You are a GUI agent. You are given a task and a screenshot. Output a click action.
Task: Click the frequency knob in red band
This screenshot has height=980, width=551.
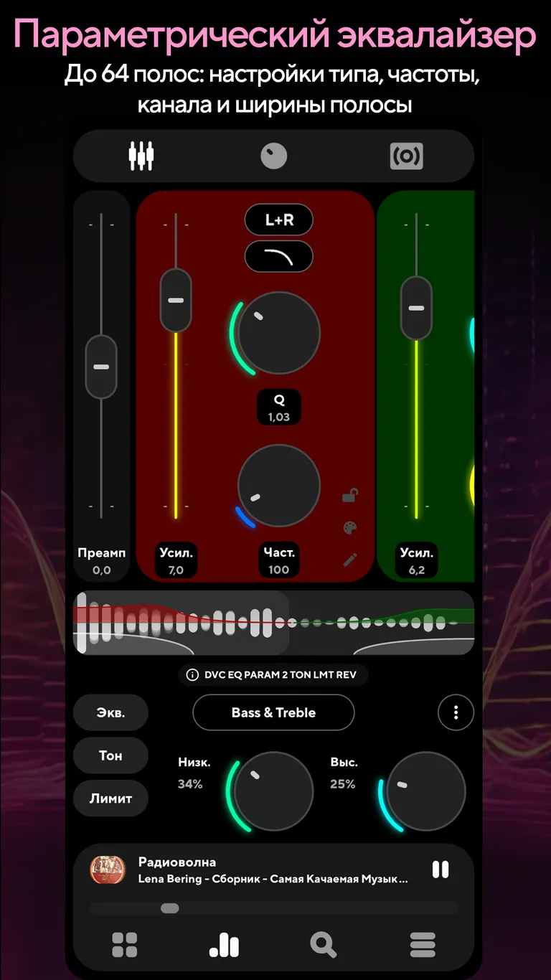pos(278,486)
